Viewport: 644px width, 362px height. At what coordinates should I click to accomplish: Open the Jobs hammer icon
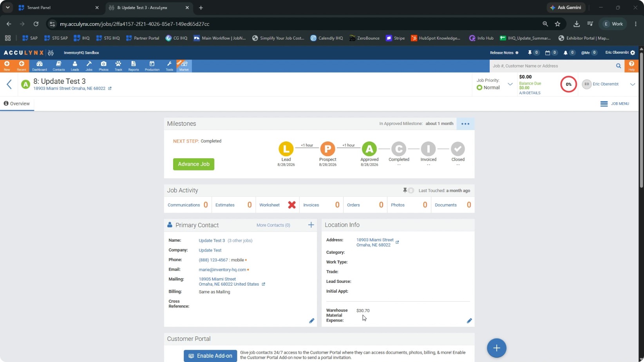click(89, 66)
